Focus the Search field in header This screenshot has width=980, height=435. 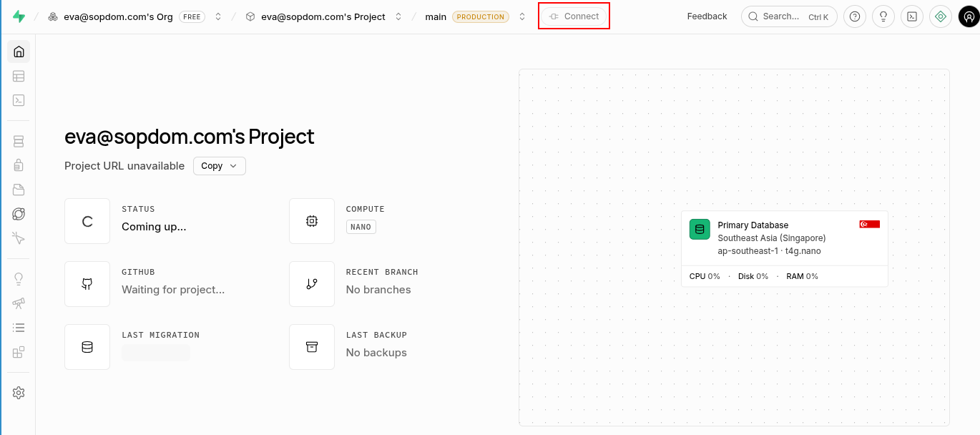pos(789,16)
